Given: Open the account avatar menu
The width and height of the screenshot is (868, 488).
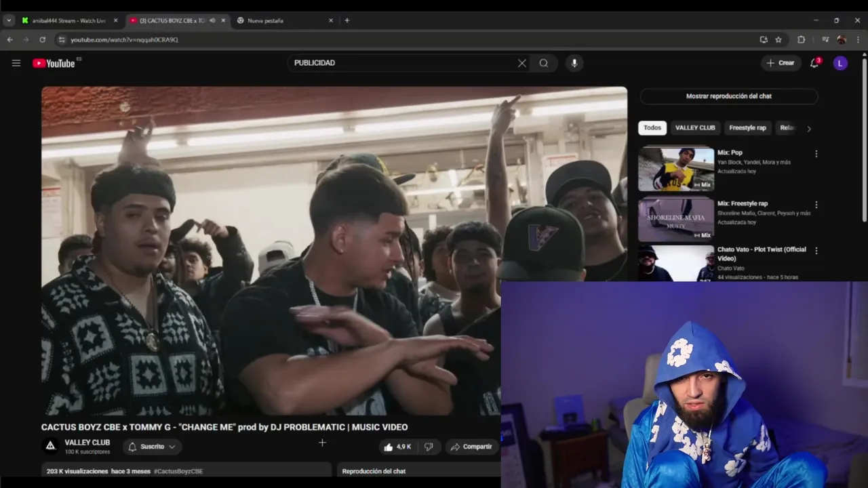Looking at the screenshot, I should pyautogui.click(x=841, y=63).
